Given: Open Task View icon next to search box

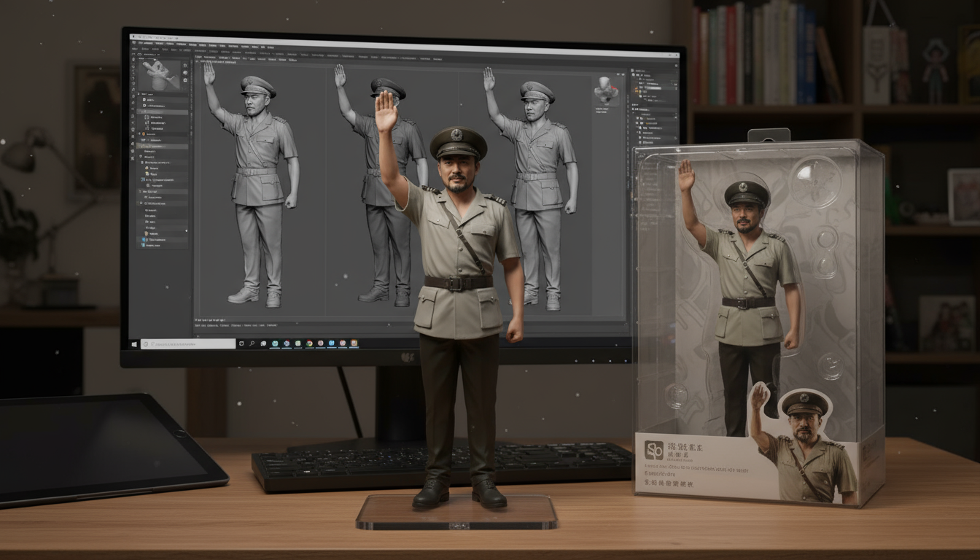Looking at the screenshot, I should pos(241,343).
